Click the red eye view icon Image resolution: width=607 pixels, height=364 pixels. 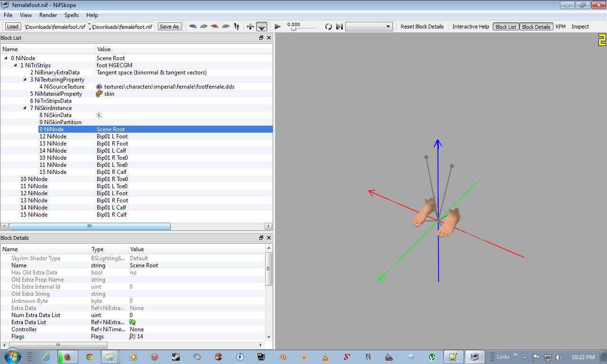(x=215, y=27)
